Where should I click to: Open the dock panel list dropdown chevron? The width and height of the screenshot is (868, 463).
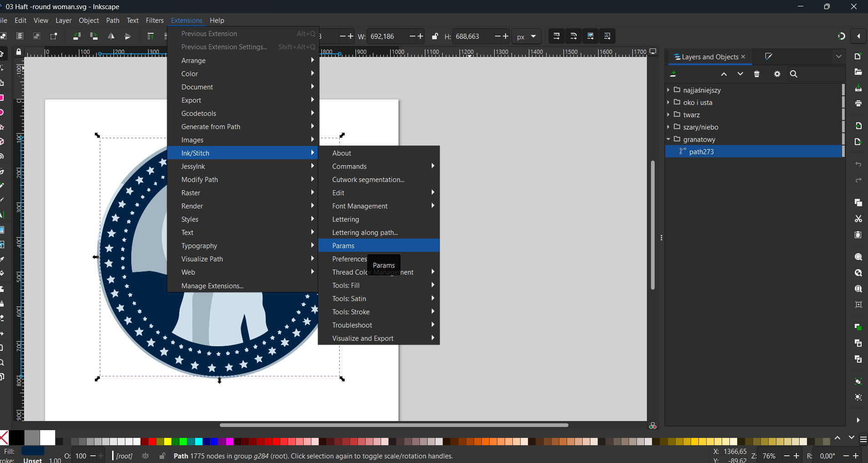tap(839, 57)
